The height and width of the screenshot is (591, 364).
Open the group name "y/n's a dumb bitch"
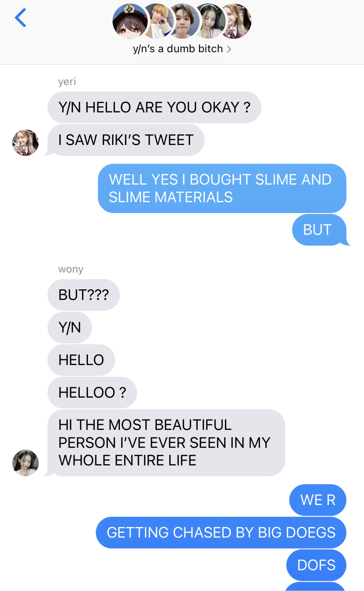pyautogui.click(x=178, y=49)
